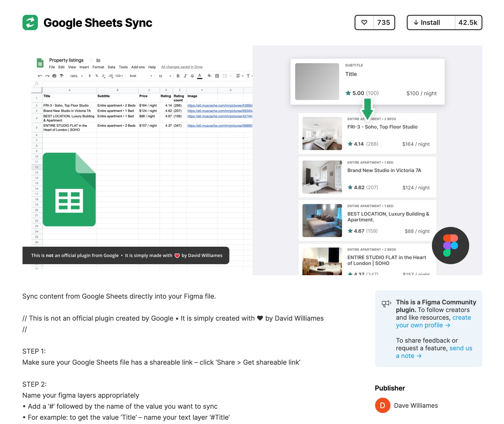Viewport: 504px width, 424px height.
Task: Click the large Google Sheets file icon
Action: click(69, 190)
